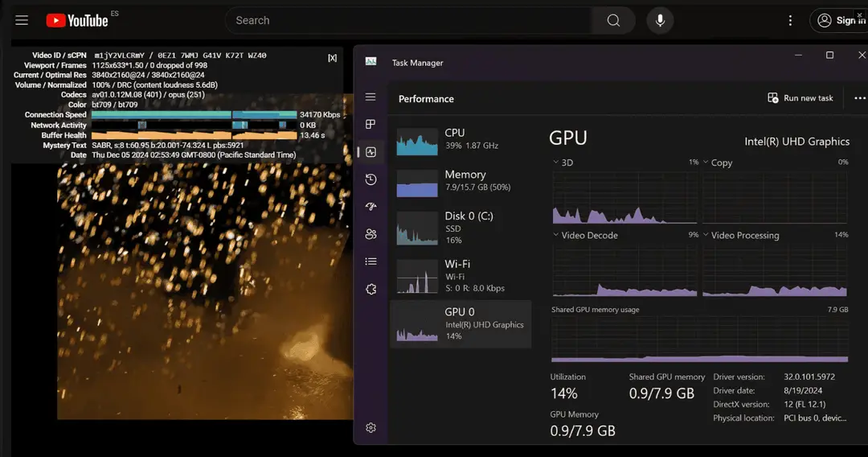
Task: Open Services page icon in sidebar
Action: (371, 289)
